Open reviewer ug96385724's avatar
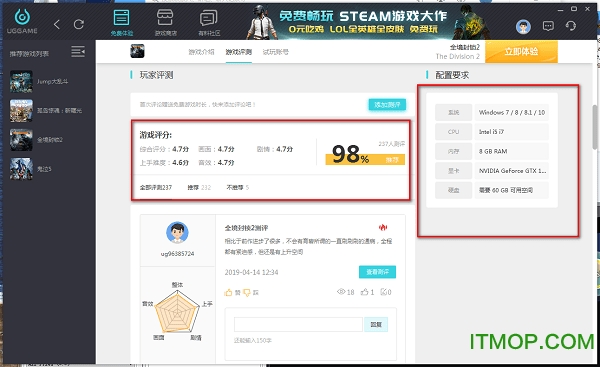The width and height of the screenshot is (600, 367). (x=177, y=232)
